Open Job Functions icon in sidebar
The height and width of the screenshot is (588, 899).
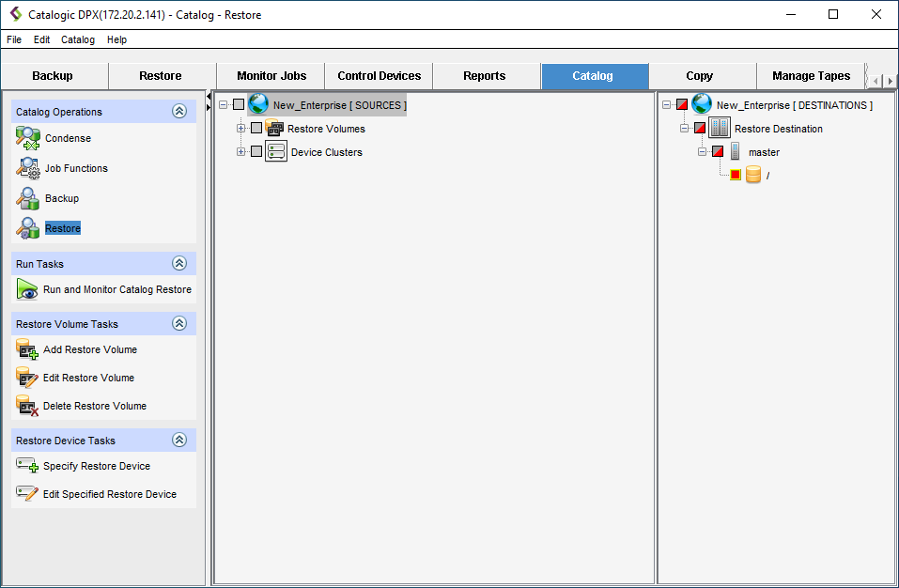[27, 168]
